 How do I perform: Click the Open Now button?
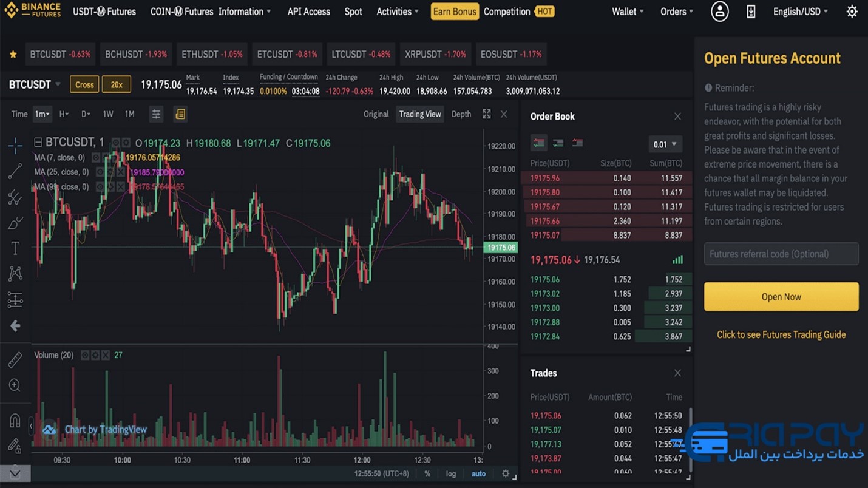click(781, 297)
